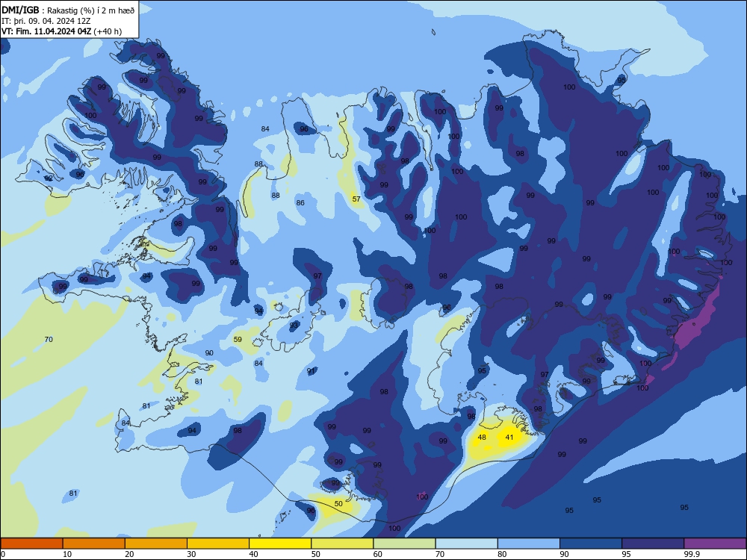Click the navy 95–99.9 legend swatch

click(653, 544)
